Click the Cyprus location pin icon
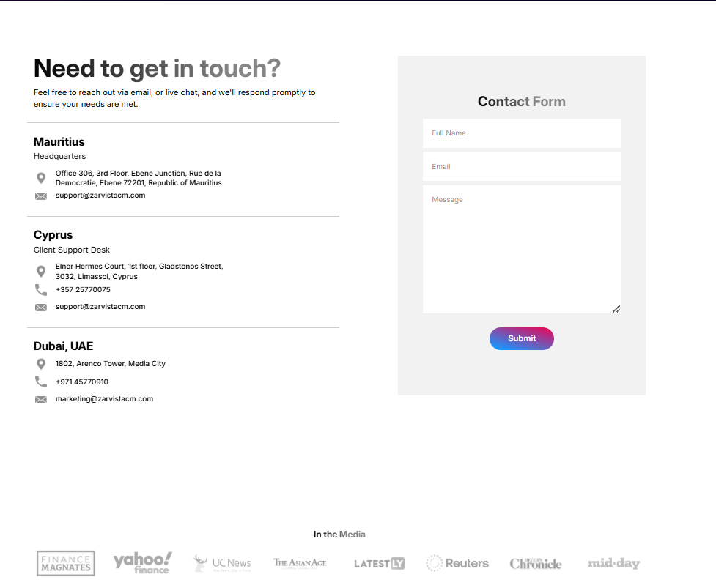This screenshot has width=716, height=588. (x=40, y=272)
